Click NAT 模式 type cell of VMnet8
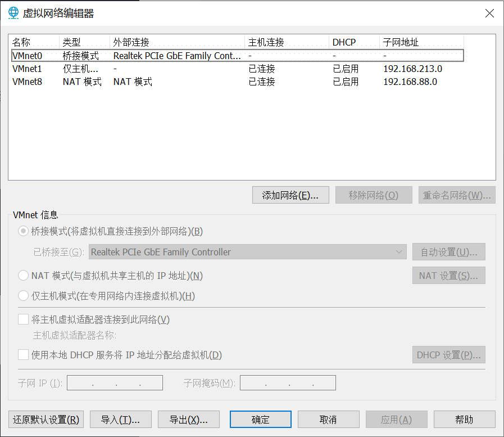504x437 pixels. point(82,82)
